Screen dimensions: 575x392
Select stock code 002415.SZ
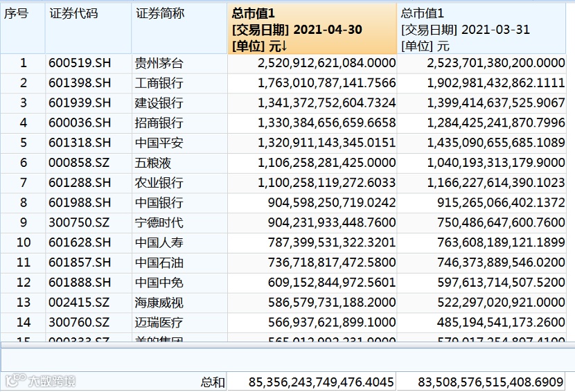tap(79, 302)
